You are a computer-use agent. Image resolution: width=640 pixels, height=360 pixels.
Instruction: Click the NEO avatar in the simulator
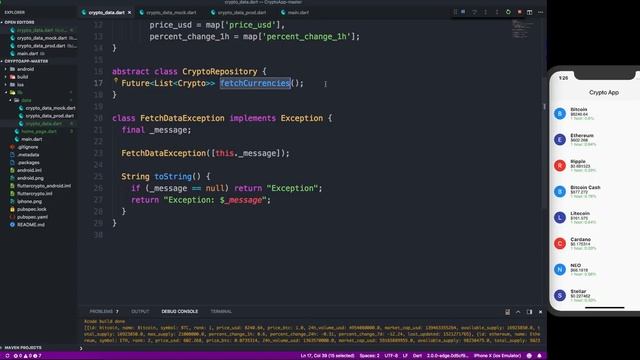point(560,269)
